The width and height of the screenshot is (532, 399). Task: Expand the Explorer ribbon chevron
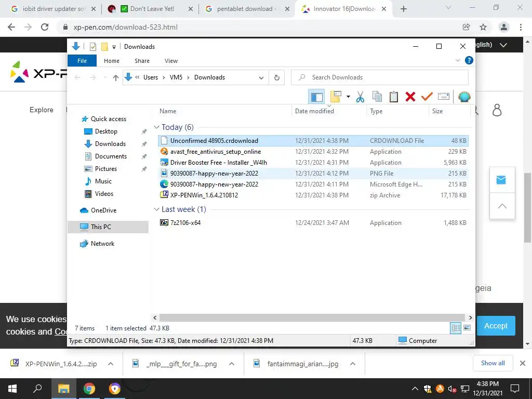click(x=457, y=60)
